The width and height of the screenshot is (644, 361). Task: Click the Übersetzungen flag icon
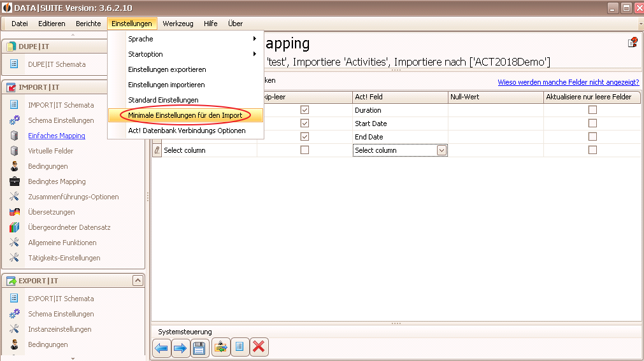tap(15, 212)
